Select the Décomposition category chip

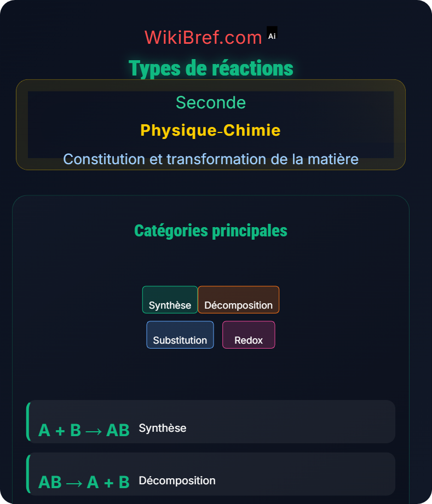(239, 300)
